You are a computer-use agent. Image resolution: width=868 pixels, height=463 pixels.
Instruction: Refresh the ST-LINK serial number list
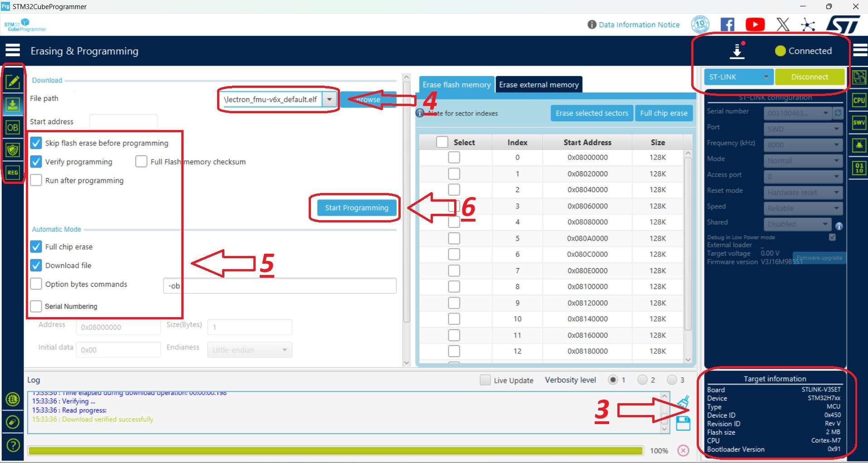coord(838,113)
